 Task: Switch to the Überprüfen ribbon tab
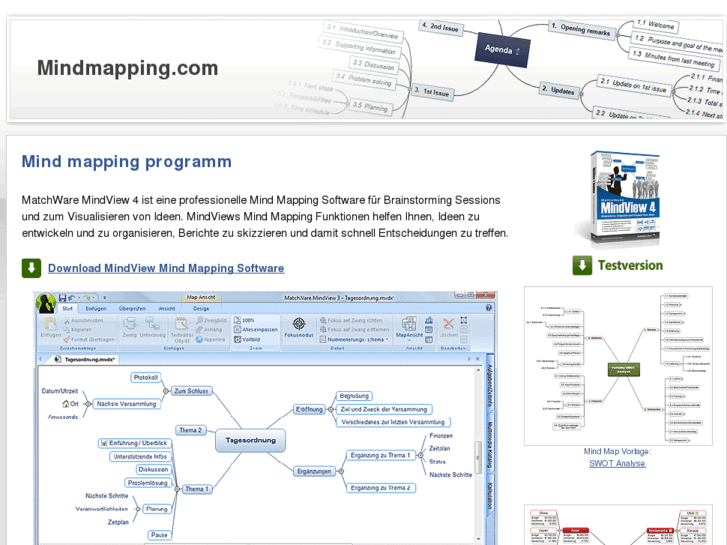point(132,308)
